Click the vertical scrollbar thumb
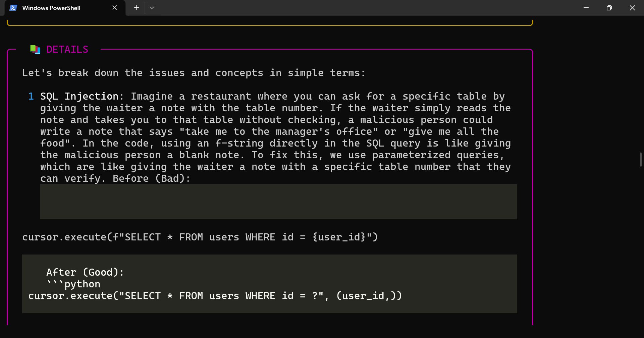644x338 pixels. [x=641, y=160]
